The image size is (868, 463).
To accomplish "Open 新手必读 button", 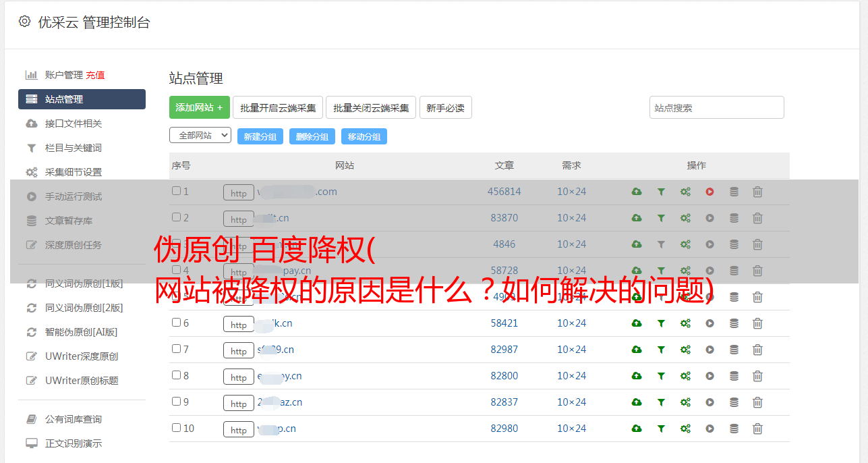I will click(445, 107).
